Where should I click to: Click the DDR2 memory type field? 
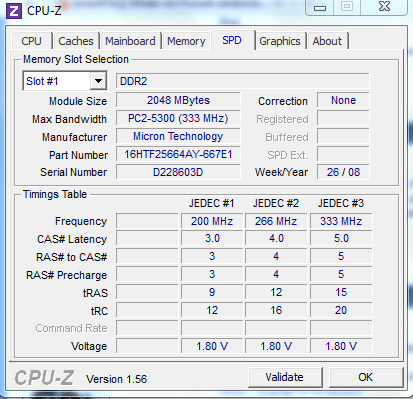[x=243, y=81]
